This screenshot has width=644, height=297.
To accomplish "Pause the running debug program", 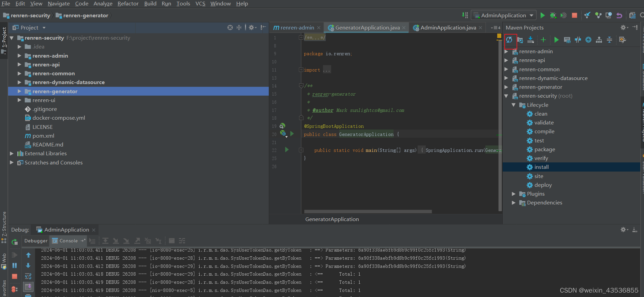I will click(15, 265).
